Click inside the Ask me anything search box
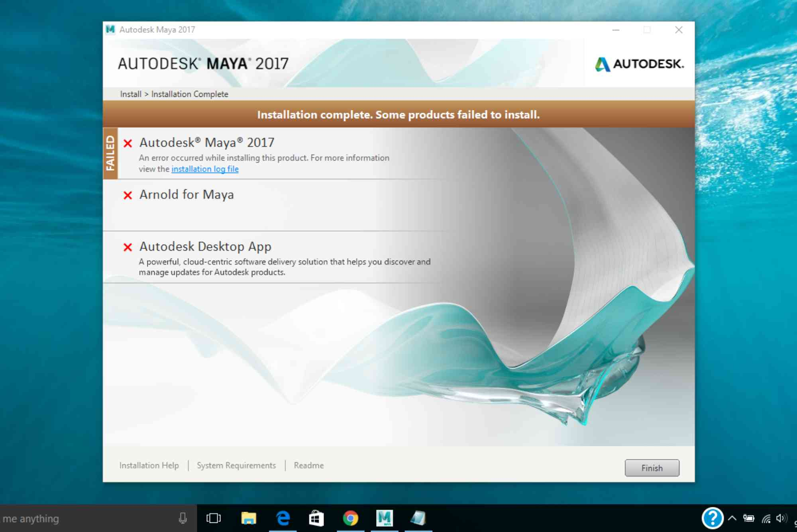The image size is (797, 532). [80, 518]
